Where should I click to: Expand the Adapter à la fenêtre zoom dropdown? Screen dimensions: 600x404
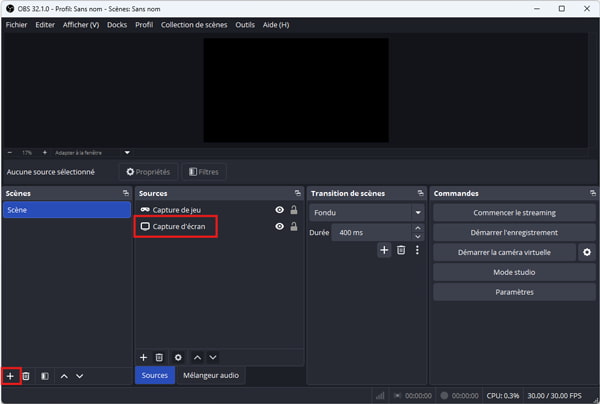pyautogui.click(x=126, y=152)
